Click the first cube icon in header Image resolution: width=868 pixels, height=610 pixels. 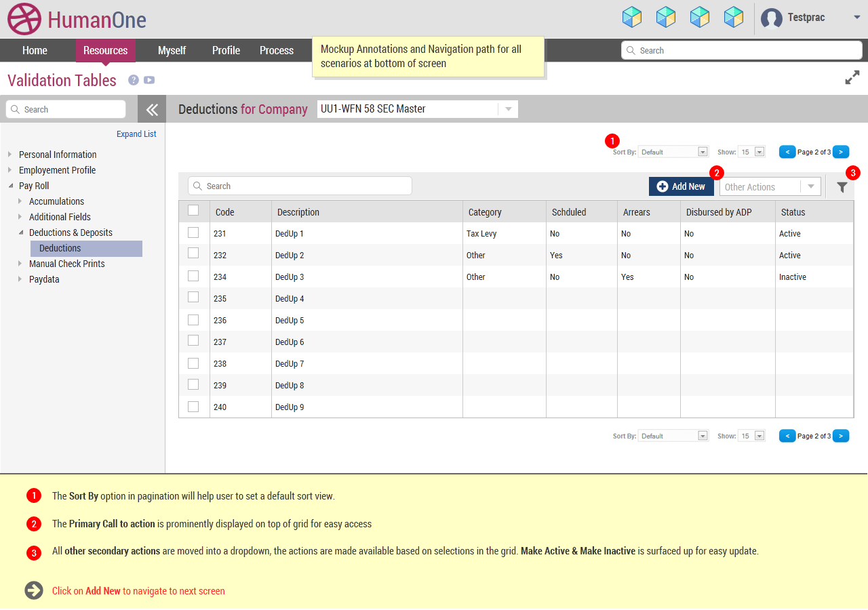pyautogui.click(x=631, y=17)
